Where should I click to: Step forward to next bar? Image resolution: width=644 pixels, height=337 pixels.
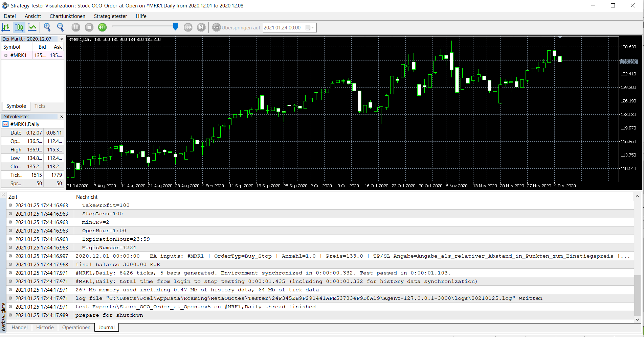(x=201, y=27)
